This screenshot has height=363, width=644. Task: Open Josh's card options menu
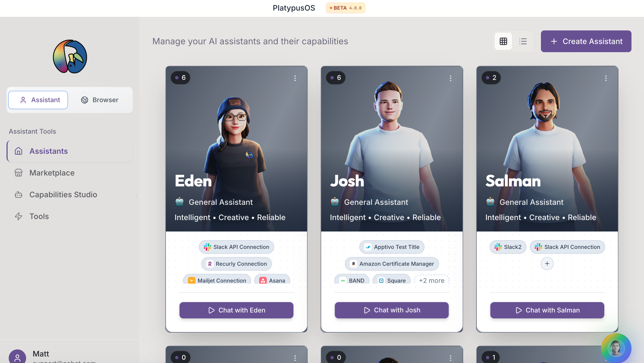click(x=450, y=78)
